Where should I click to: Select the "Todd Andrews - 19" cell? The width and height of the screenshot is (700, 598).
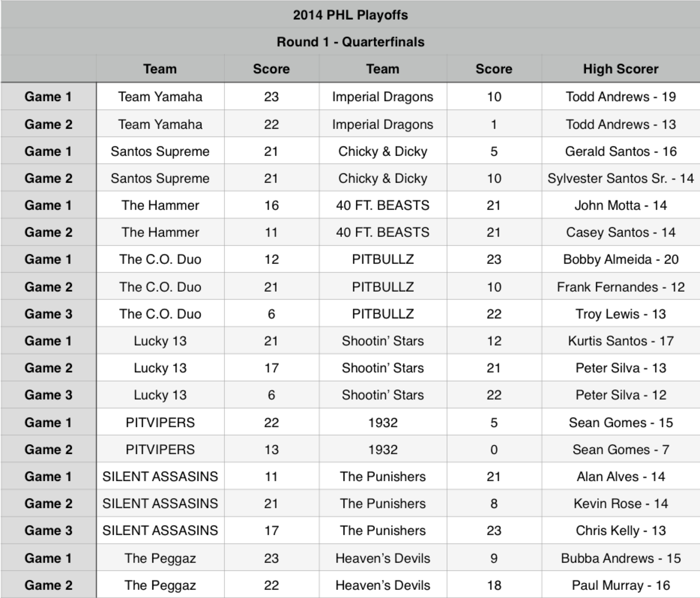[620, 97]
